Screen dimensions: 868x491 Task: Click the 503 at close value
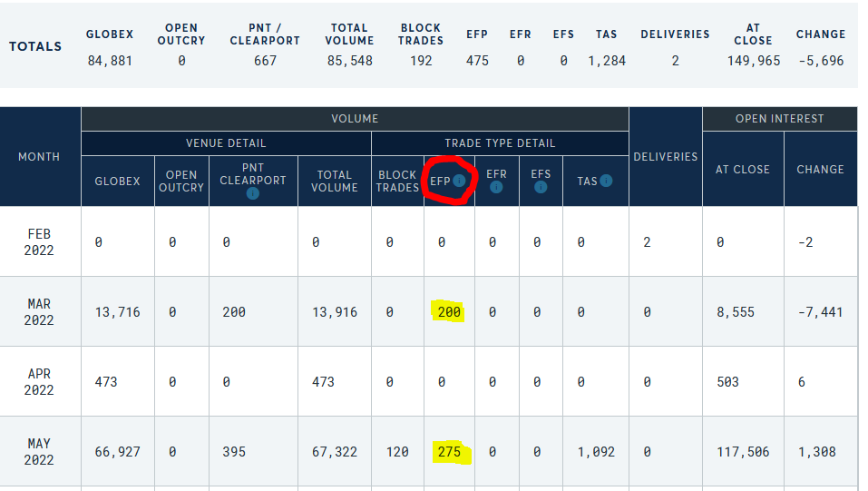point(728,382)
